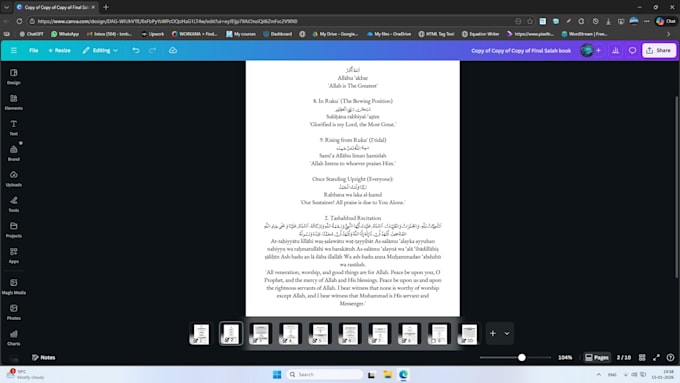The width and height of the screenshot is (680, 383).
Task: Show more bookmarks with the overflow chevron
Action: click(x=668, y=34)
